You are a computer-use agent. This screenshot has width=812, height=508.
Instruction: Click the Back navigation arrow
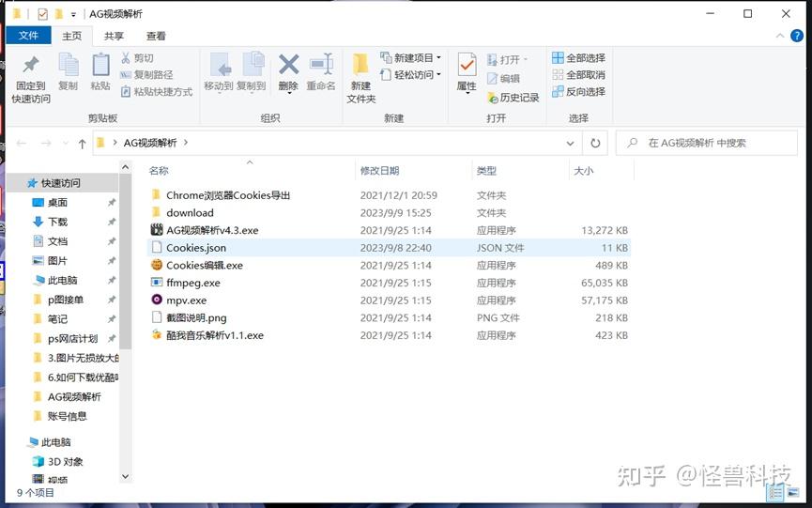point(22,143)
